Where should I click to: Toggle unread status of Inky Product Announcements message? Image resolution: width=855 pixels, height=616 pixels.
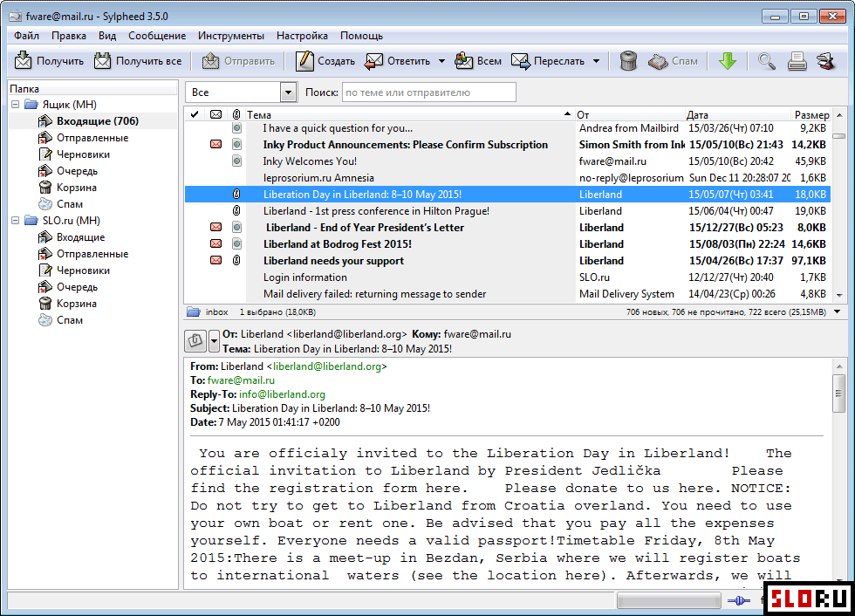[216, 145]
